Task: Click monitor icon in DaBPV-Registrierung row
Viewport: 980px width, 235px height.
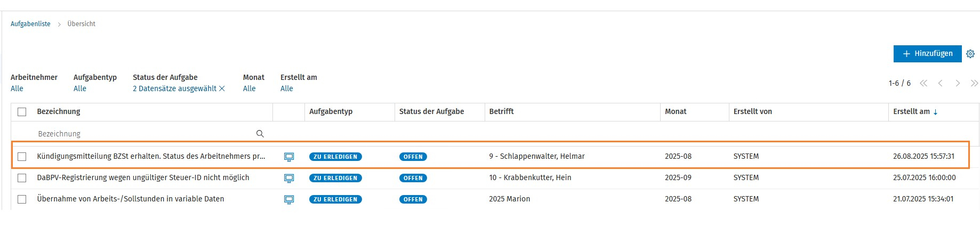Action: tap(289, 178)
